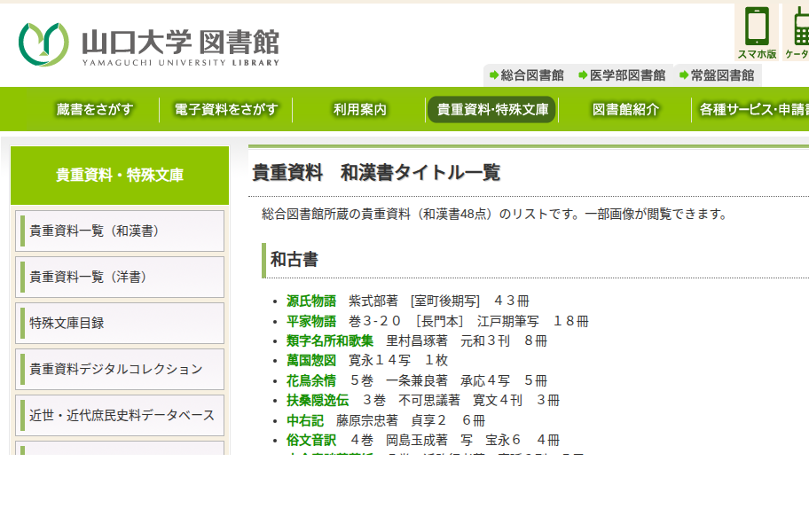809x532 pixels.
Task: Open the 萬国惣図 title link
Action: (x=311, y=360)
